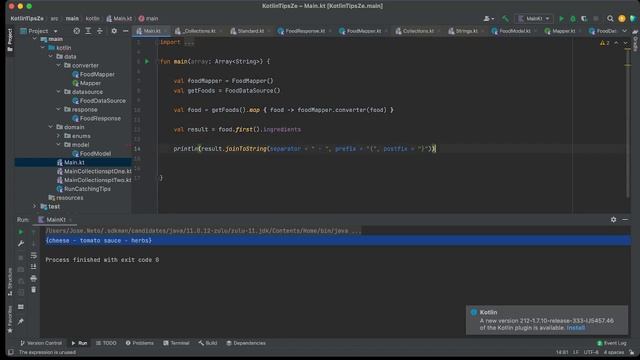Collapse the datasource package
The width and height of the screenshot is (640, 360).
(x=58, y=92)
